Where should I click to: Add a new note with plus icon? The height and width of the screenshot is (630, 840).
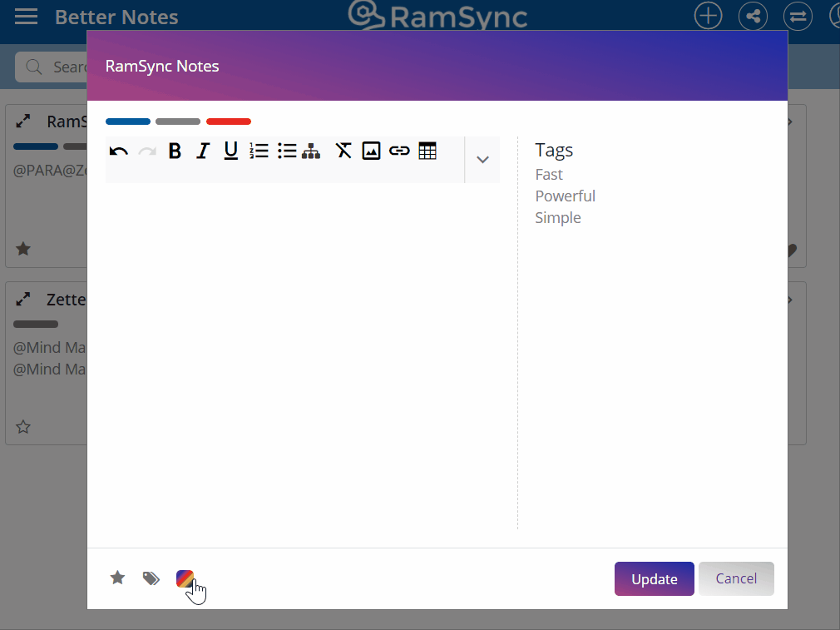[709, 16]
